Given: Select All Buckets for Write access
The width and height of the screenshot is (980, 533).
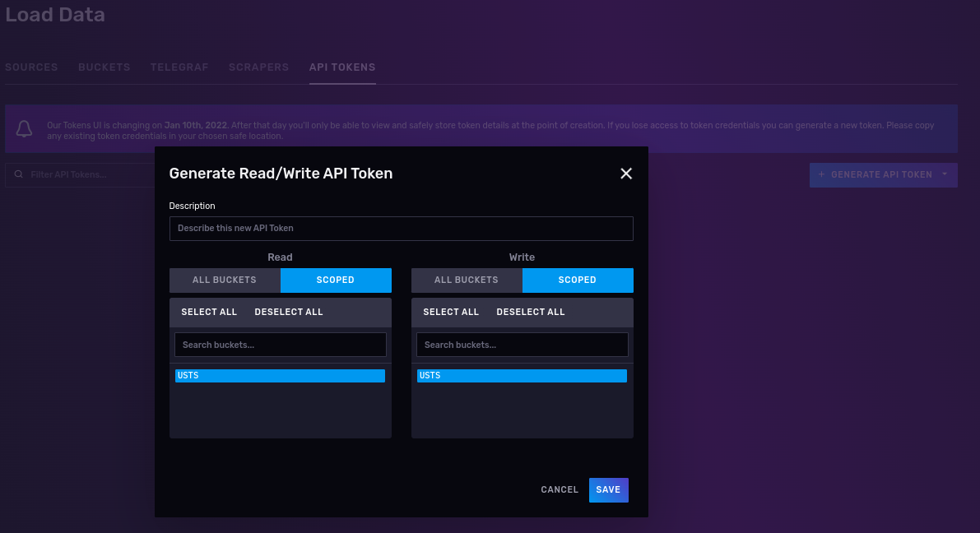Looking at the screenshot, I should (467, 280).
